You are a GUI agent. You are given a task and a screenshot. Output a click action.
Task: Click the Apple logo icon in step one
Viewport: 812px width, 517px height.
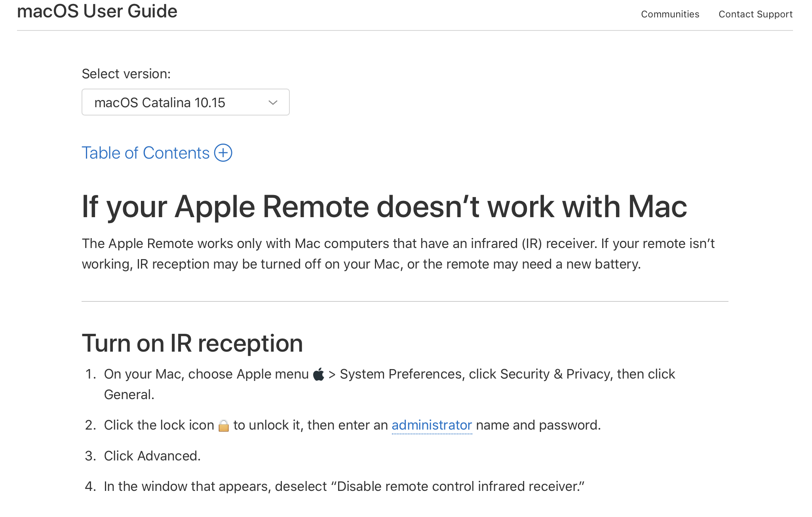click(318, 374)
